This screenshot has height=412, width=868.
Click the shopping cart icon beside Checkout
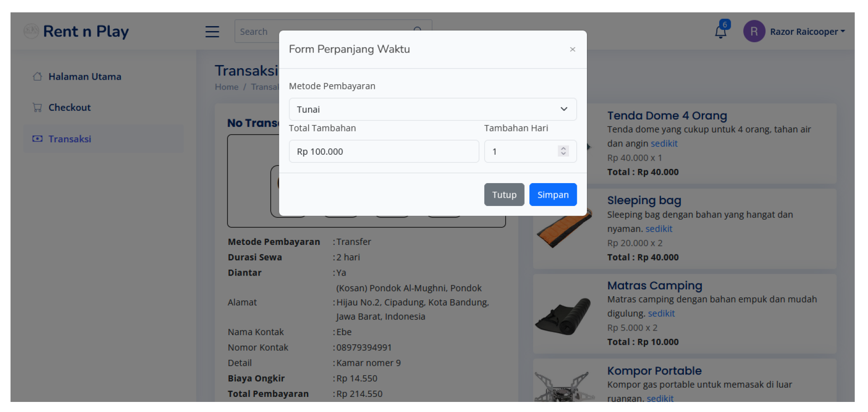pos(39,107)
